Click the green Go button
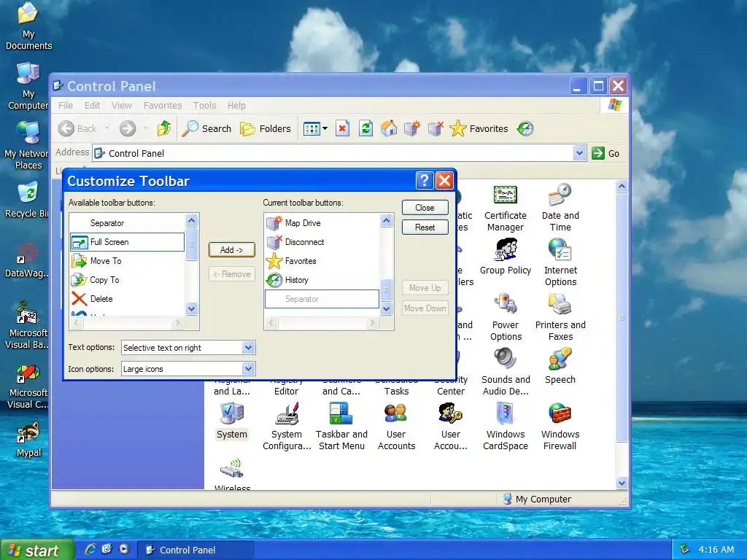 605,153
